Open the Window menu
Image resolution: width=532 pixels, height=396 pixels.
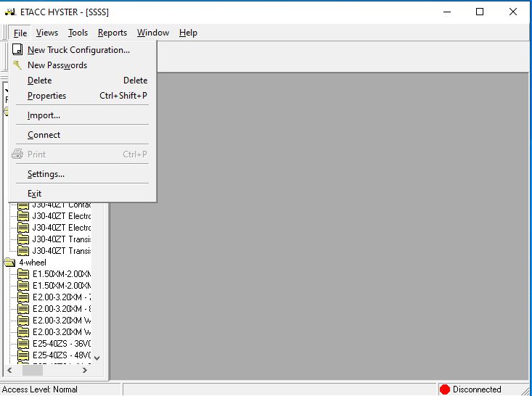point(153,33)
